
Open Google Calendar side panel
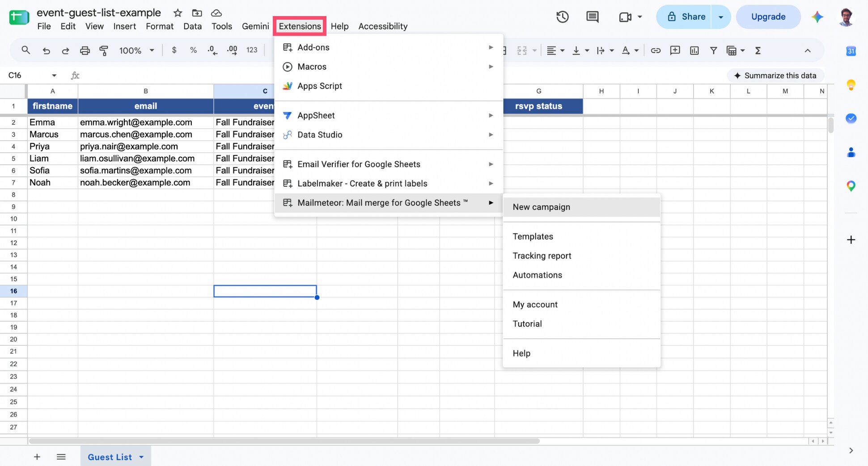click(x=851, y=51)
